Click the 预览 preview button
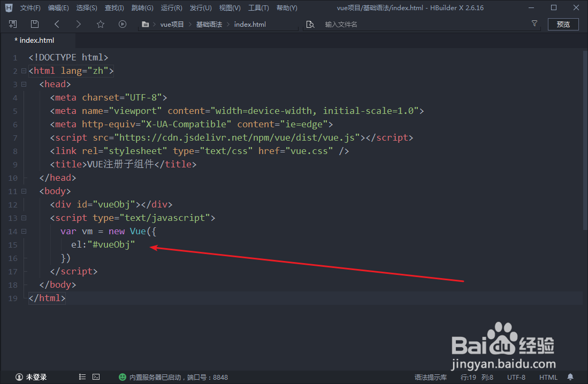Viewport: 588px width, 384px height. click(x=563, y=25)
